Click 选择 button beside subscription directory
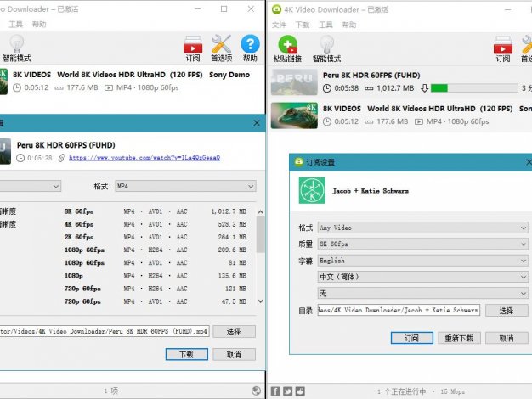 tap(507, 310)
